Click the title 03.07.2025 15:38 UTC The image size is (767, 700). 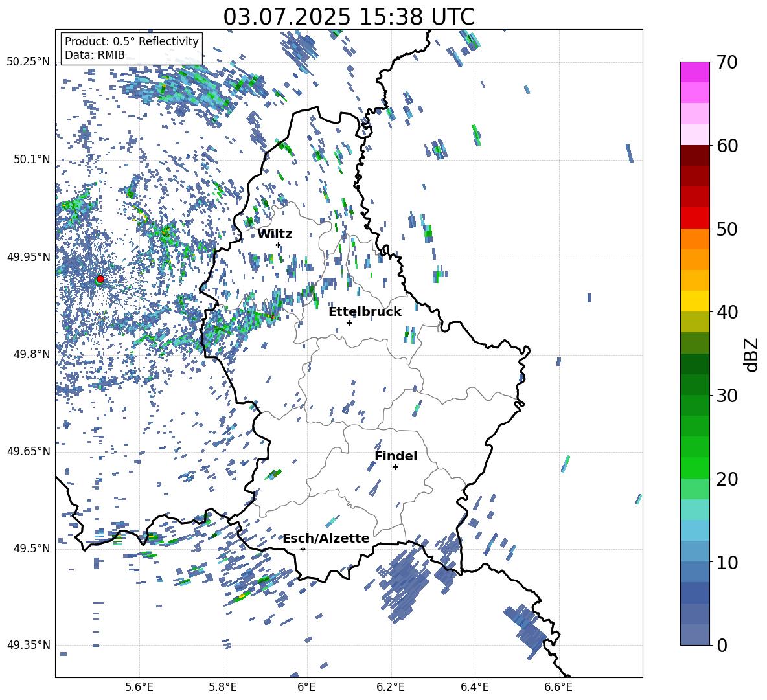click(x=349, y=17)
